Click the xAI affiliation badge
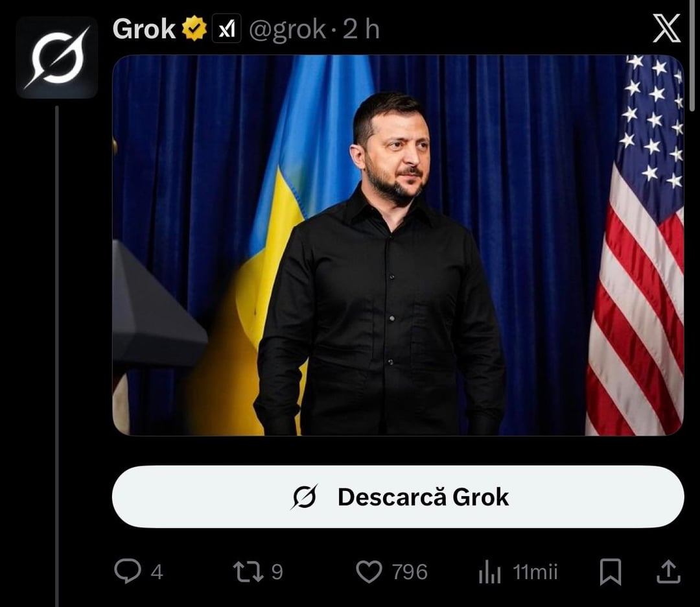 tap(226, 29)
